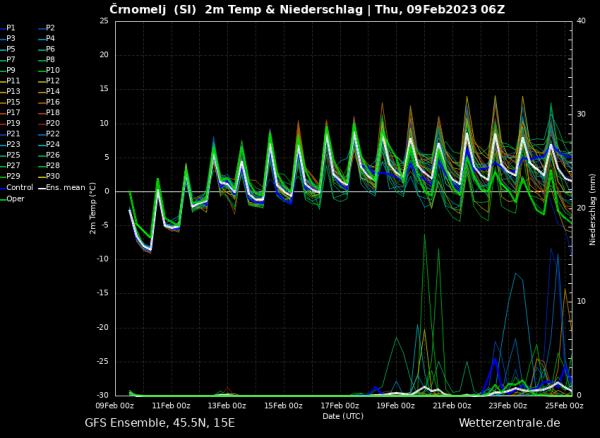Click the 15 temperature axis value

104,89
